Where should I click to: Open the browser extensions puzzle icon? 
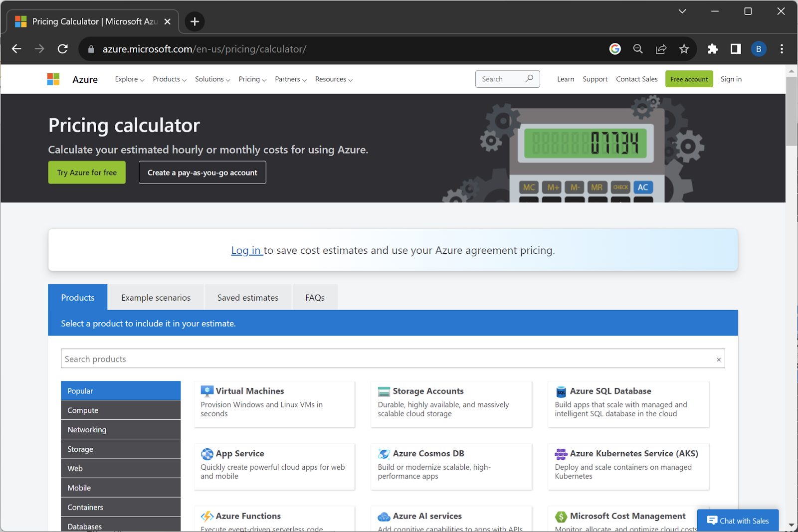tap(712, 49)
